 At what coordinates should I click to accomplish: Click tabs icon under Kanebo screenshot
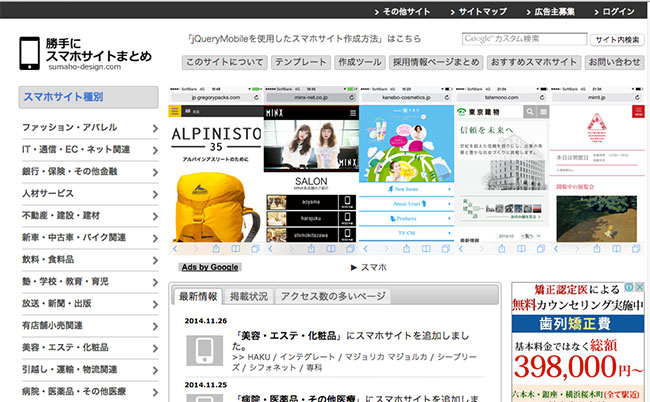tap(446, 249)
